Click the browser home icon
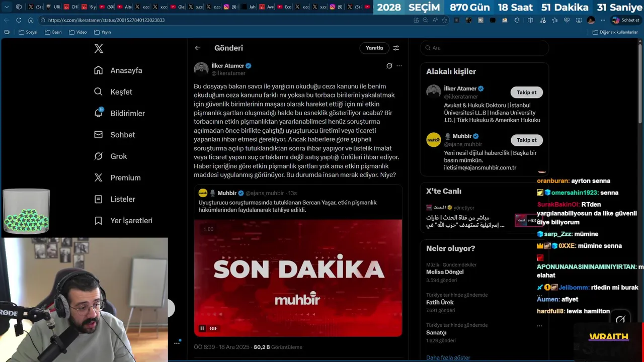 coord(31,20)
